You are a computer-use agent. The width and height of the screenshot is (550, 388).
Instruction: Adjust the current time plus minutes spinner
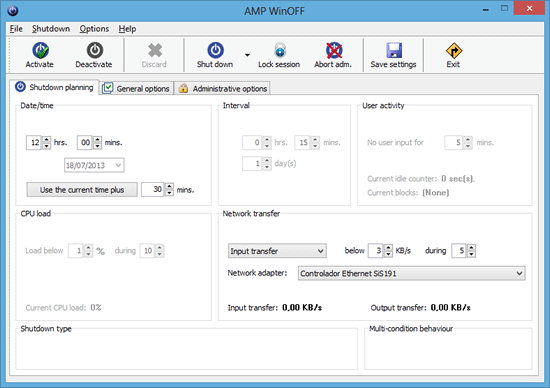pyautogui.click(x=169, y=190)
